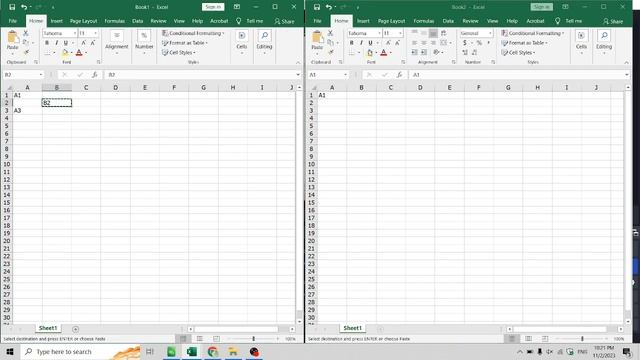640x360 pixels.
Task: Add new sheet in Book1 window
Action: [x=75, y=329]
